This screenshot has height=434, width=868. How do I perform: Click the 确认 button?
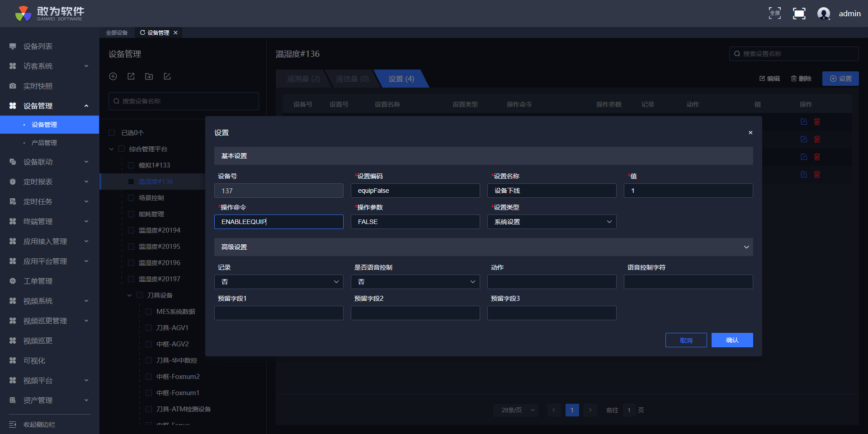click(x=732, y=340)
